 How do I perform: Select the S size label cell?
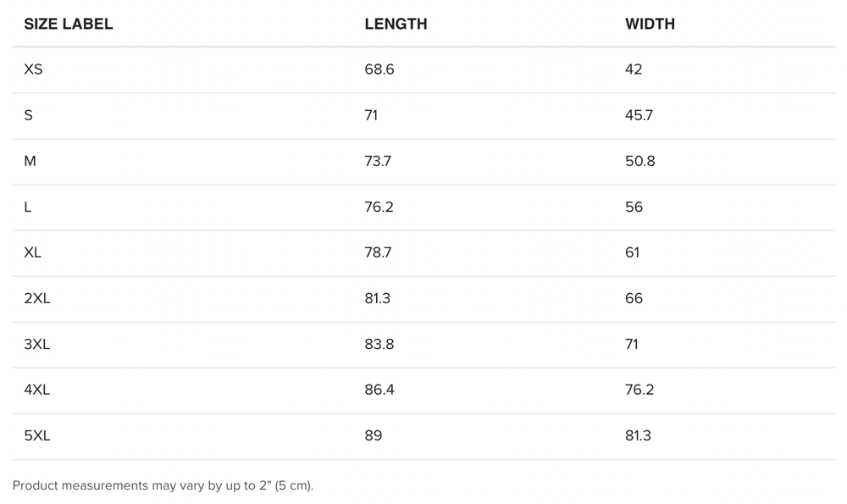(x=29, y=115)
